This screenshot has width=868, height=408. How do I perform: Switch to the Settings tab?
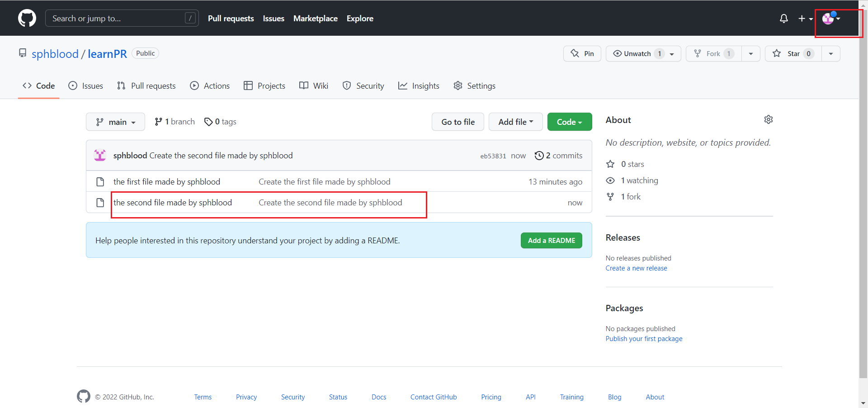(x=475, y=85)
